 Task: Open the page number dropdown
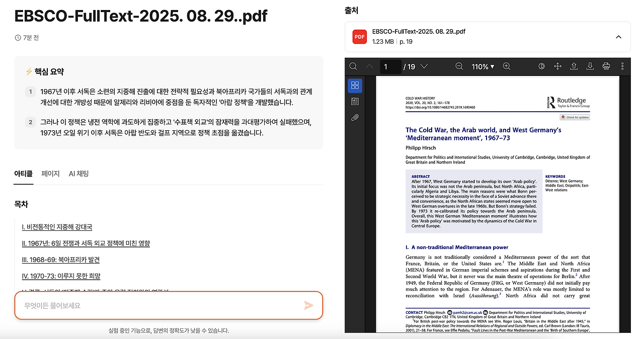[424, 66]
